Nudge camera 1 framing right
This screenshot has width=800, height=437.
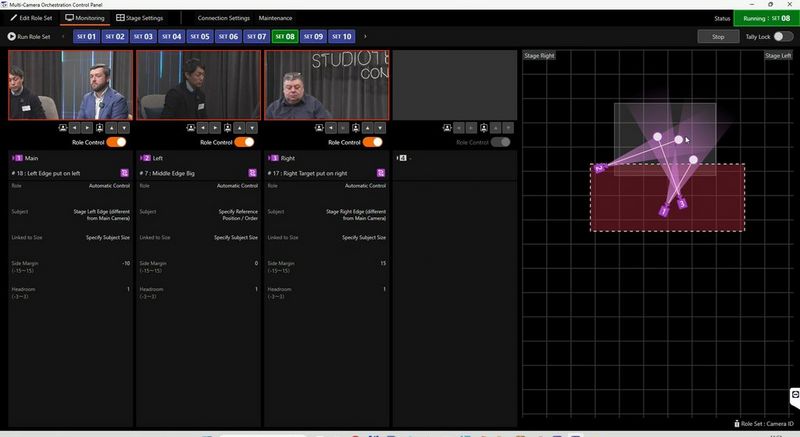tap(87, 128)
